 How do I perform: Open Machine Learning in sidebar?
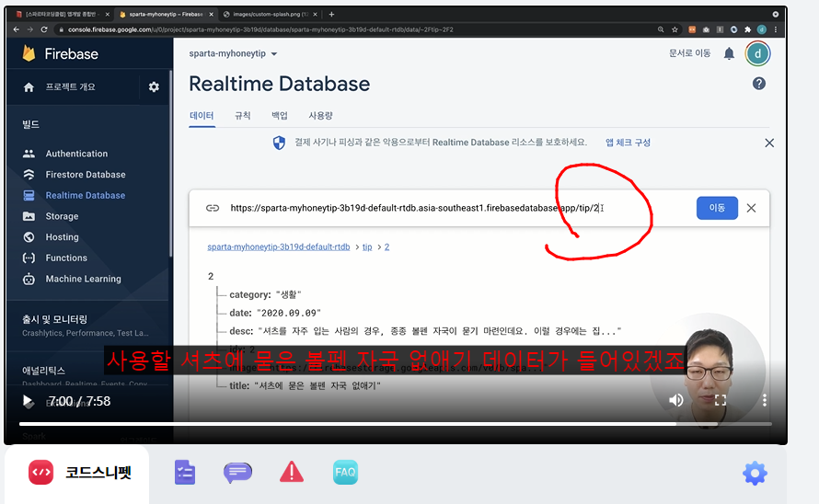pos(83,279)
